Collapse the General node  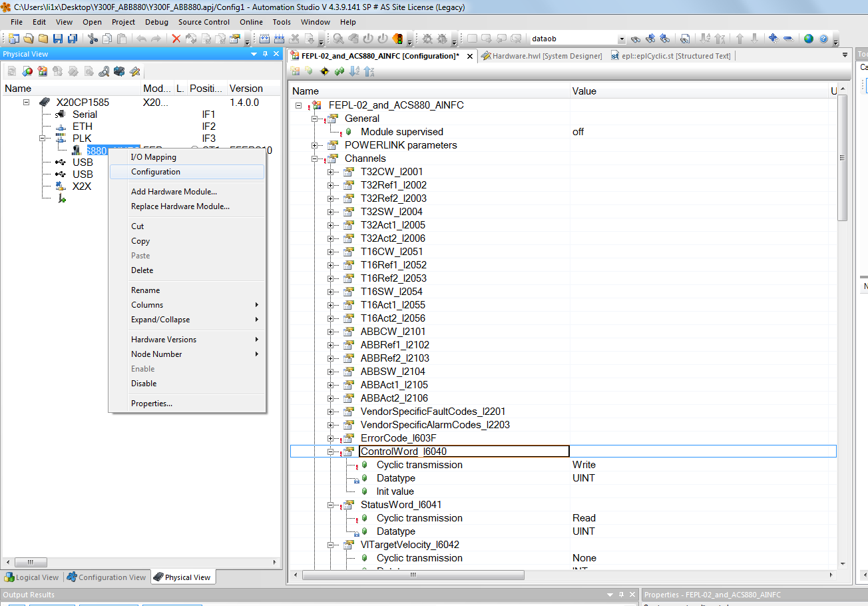(315, 119)
